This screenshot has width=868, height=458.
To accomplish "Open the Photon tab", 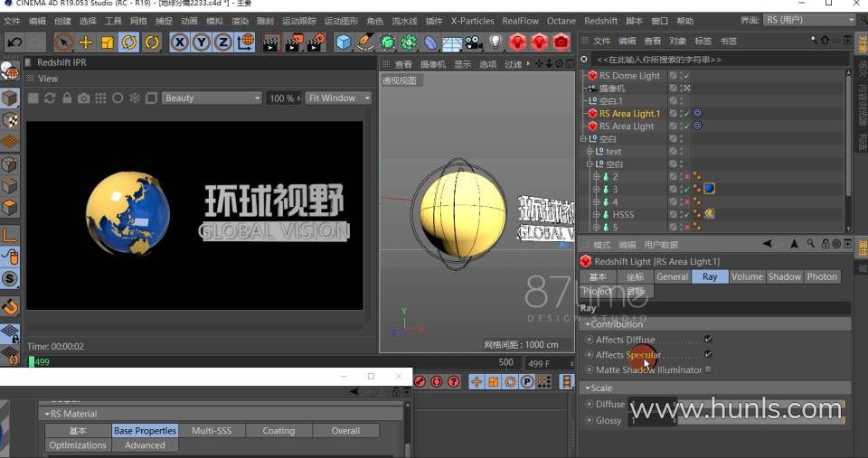I will [822, 276].
